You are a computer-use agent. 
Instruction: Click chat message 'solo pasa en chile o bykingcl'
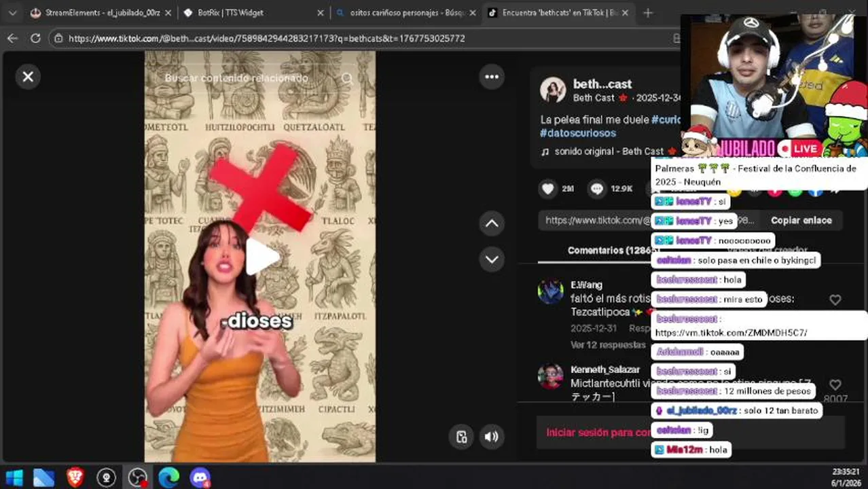pyautogui.click(x=737, y=260)
